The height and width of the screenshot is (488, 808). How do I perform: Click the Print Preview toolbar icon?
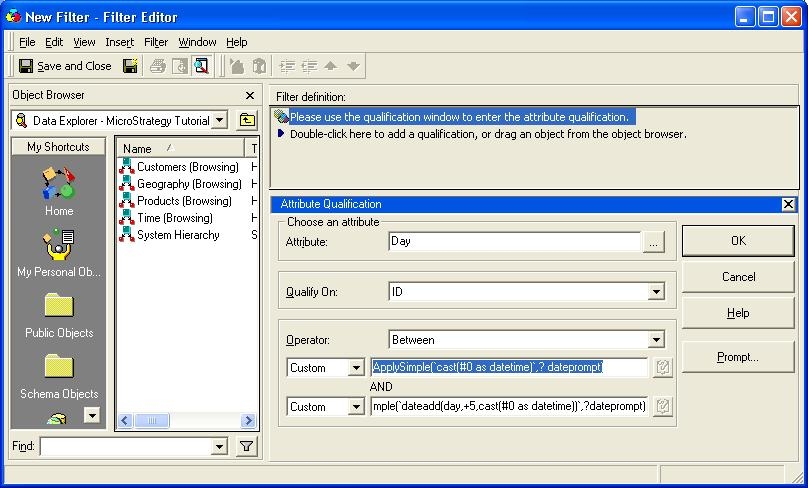[179, 66]
